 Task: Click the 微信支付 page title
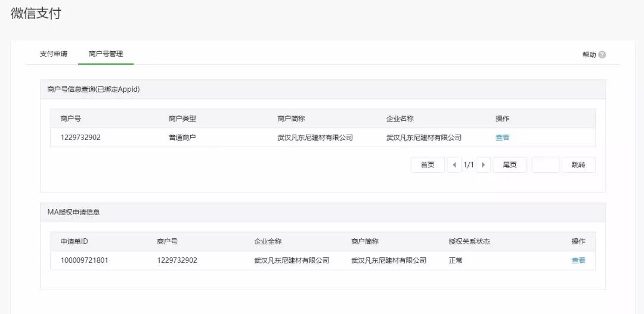coord(36,13)
